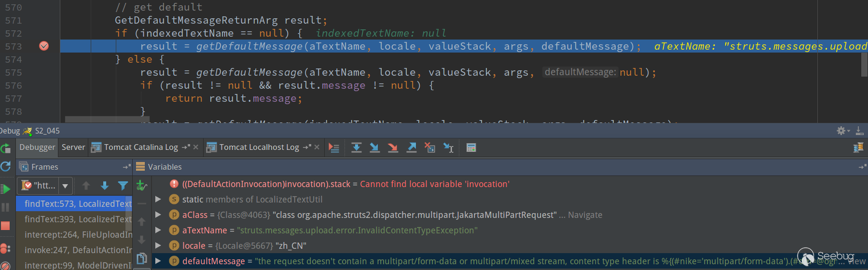Expand the defaultMessage variable node
Screen dimensions: 868x270
158,261
